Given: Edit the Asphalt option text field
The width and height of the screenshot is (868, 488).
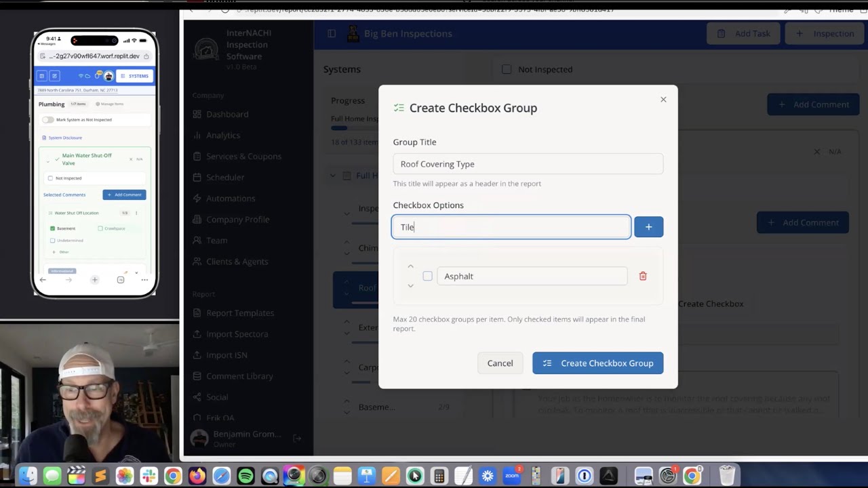Looking at the screenshot, I should coord(532,276).
